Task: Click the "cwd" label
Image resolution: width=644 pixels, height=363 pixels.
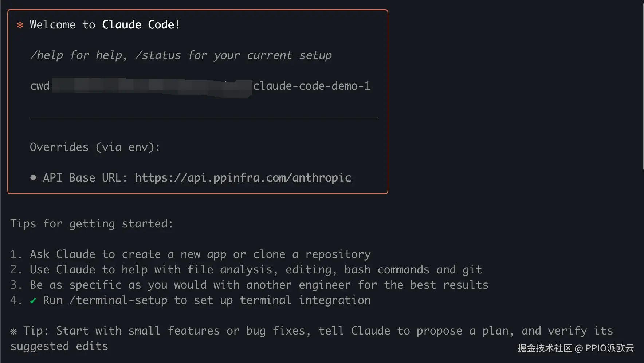Action: pos(39,86)
